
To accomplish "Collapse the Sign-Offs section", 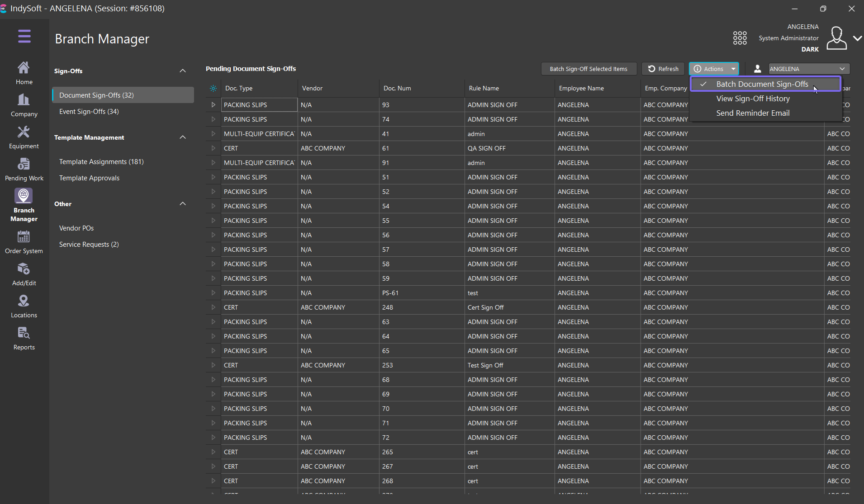I will 183,71.
